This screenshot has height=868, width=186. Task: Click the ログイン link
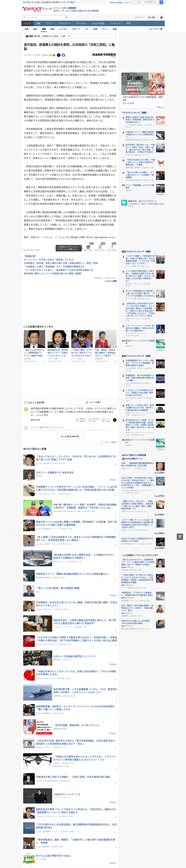tap(57, 11)
